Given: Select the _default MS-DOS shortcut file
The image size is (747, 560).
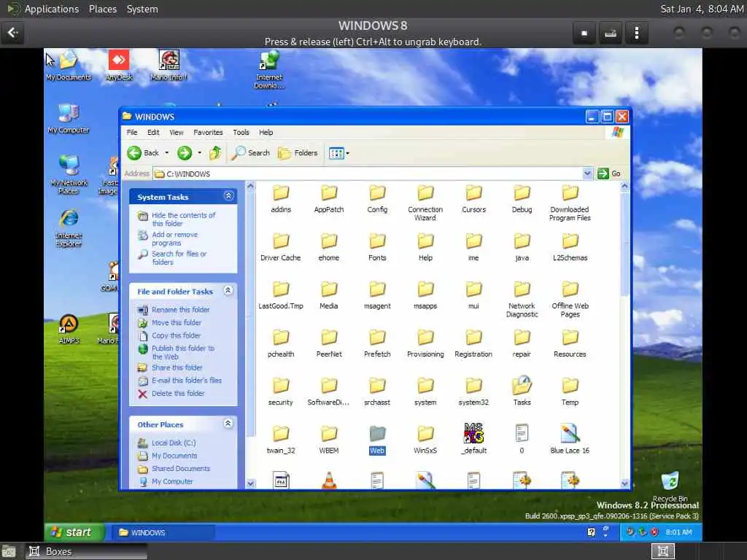Looking at the screenshot, I should [473, 438].
